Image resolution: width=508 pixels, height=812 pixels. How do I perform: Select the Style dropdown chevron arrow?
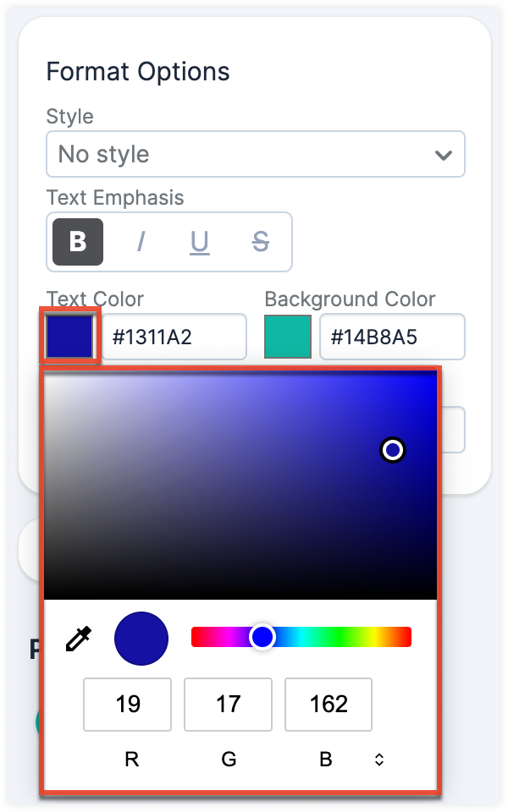click(443, 154)
